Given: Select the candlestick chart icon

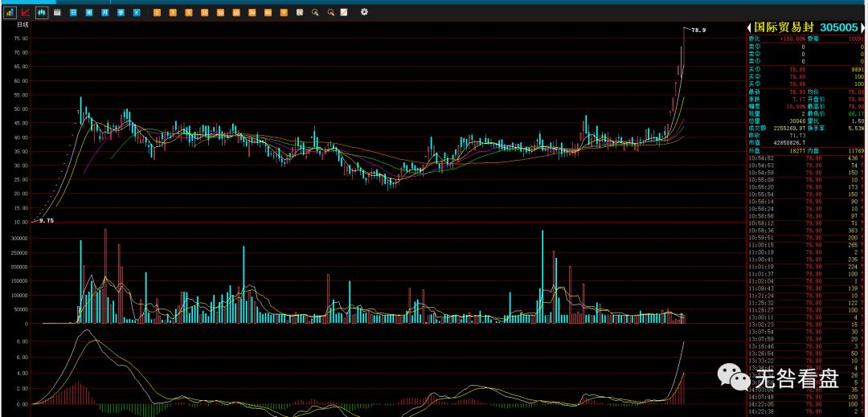Looking at the screenshot, I should pos(42,12).
